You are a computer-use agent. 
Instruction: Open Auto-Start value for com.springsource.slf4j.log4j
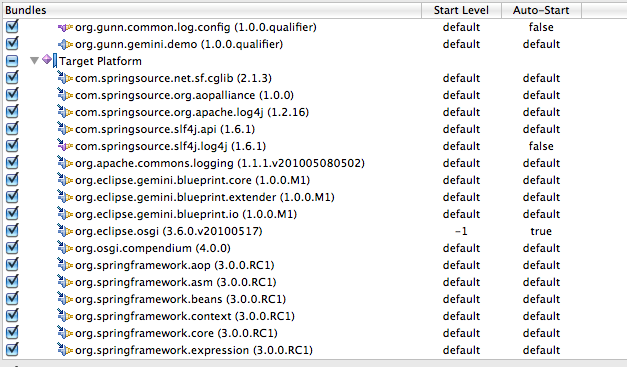541,146
